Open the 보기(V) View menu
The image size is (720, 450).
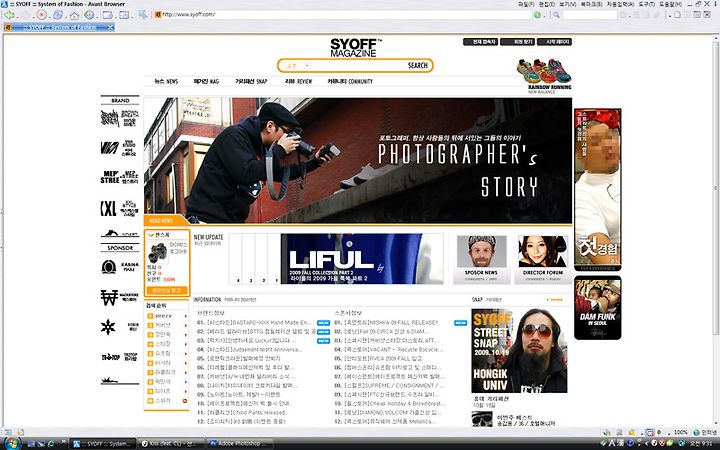(x=567, y=4)
